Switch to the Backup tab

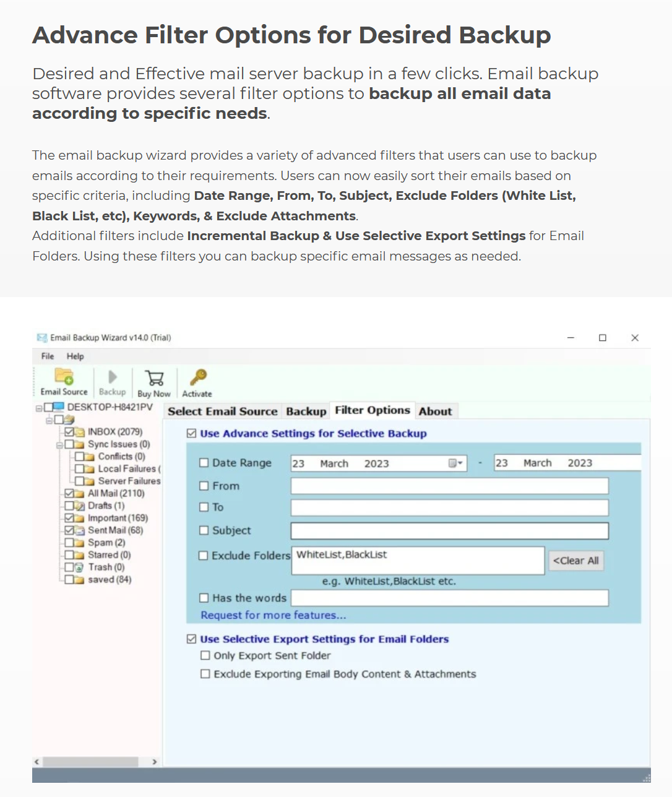306,411
